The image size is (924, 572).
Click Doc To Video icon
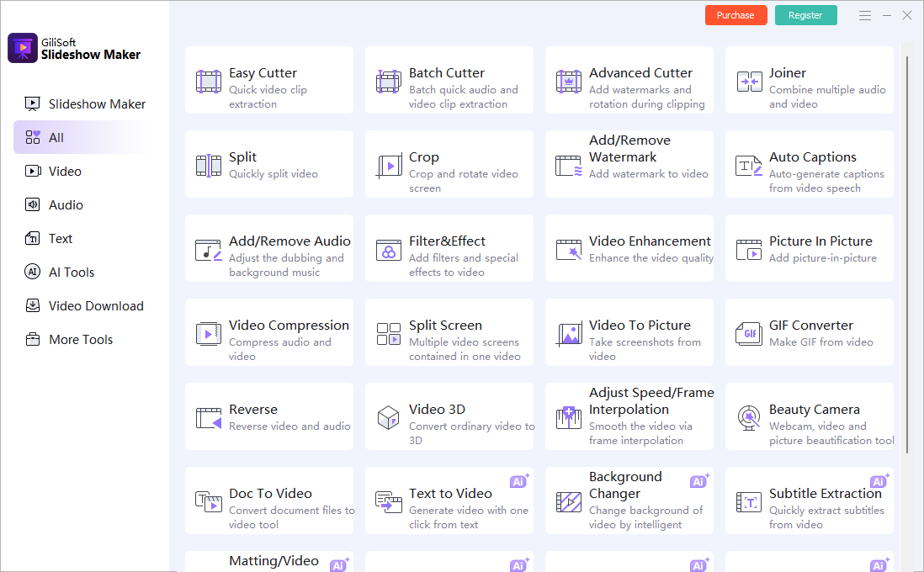[x=209, y=502]
